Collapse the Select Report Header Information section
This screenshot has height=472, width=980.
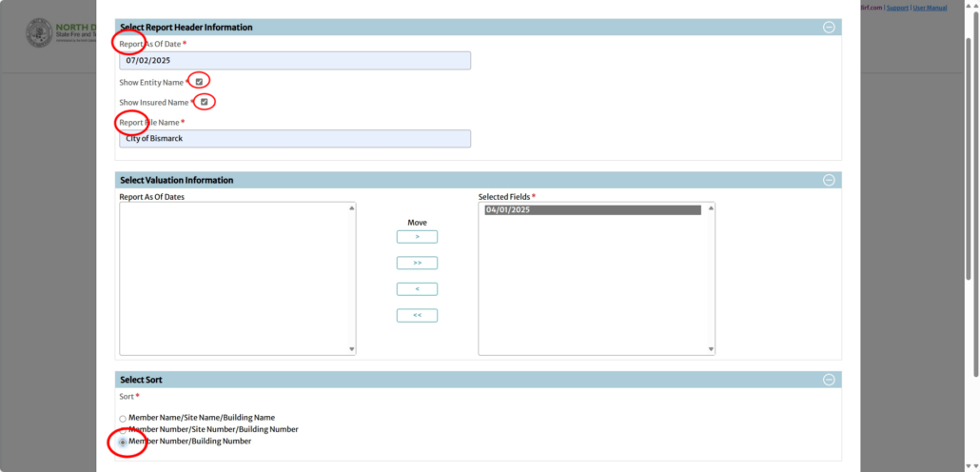pos(829,28)
